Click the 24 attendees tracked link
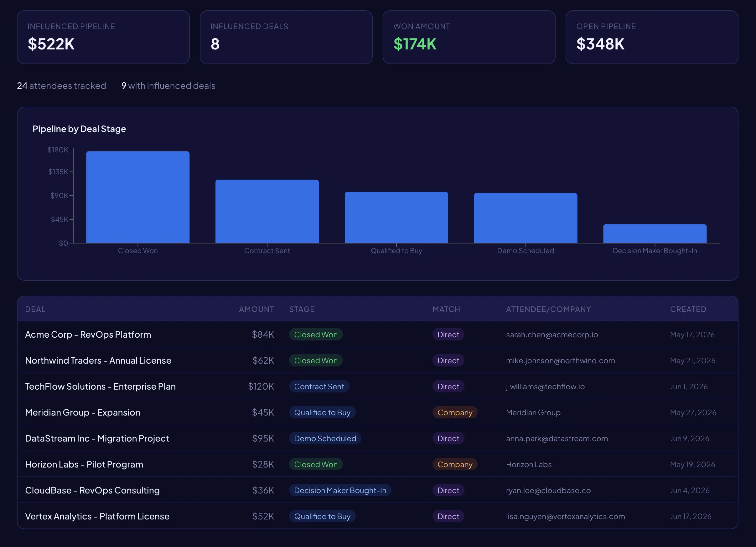This screenshot has width=756, height=547. pos(61,86)
